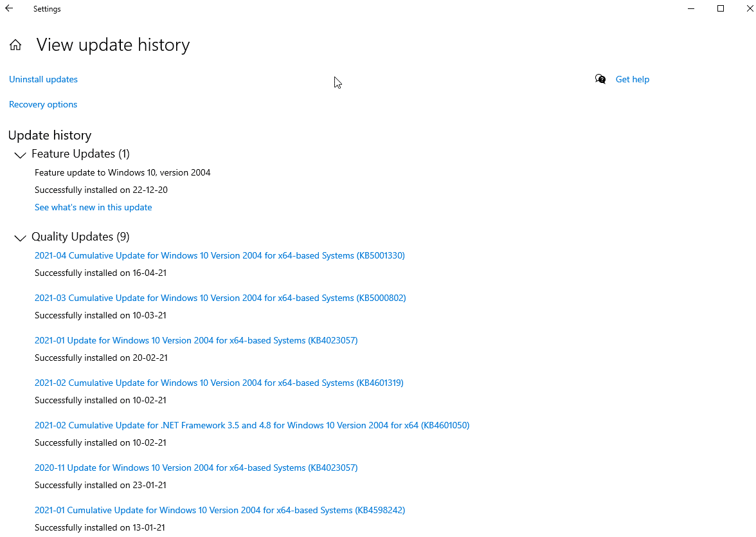Click 'Successfully installed on 23-01-21' text
The width and height of the screenshot is (756, 537).
tap(100, 485)
